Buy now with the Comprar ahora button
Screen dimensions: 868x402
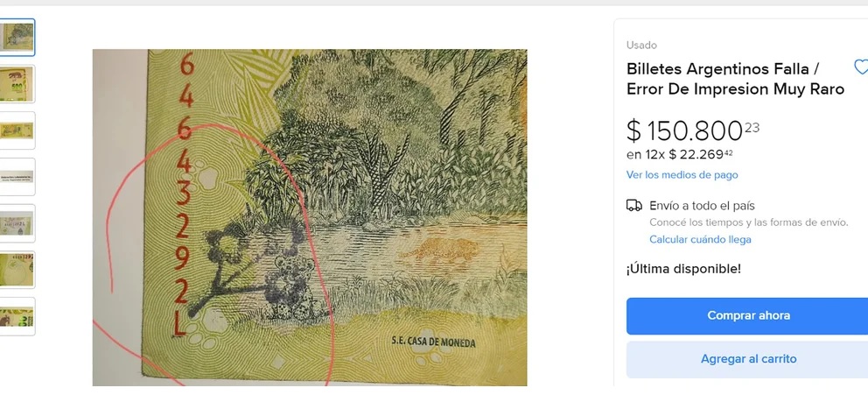748,315
